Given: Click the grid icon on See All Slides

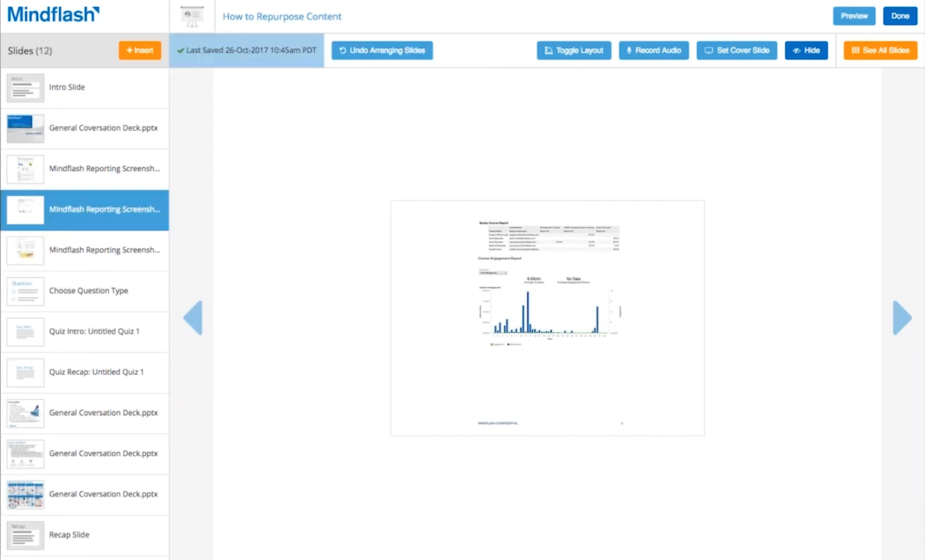Looking at the screenshot, I should [855, 50].
